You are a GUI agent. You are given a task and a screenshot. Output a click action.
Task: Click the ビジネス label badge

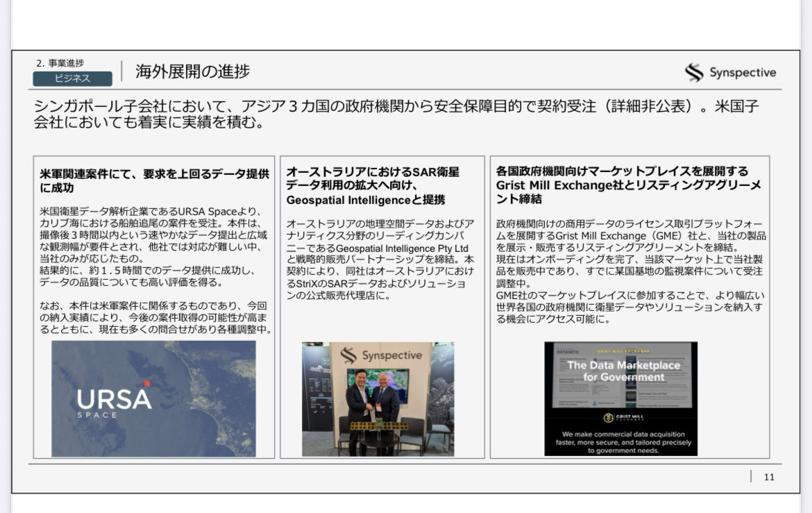(72, 78)
